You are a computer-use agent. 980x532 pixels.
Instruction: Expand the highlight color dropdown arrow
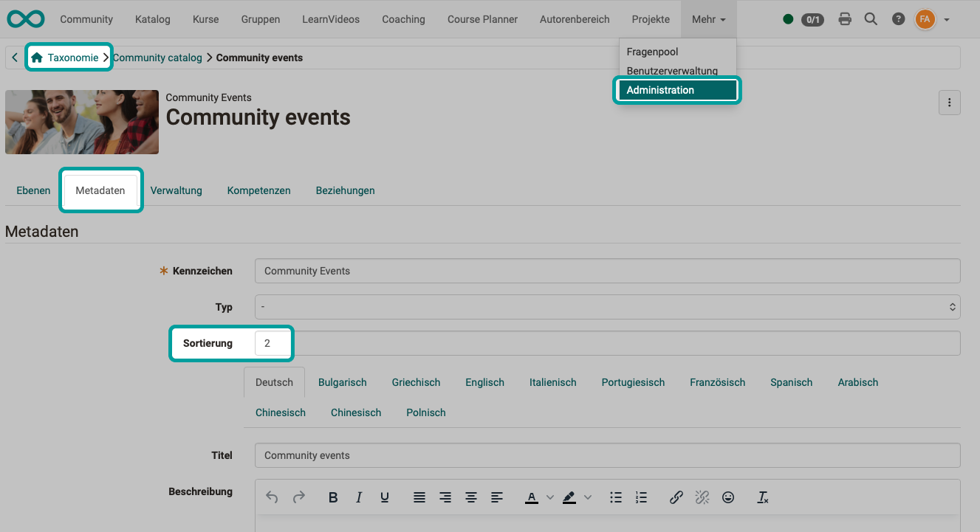click(589, 497)
